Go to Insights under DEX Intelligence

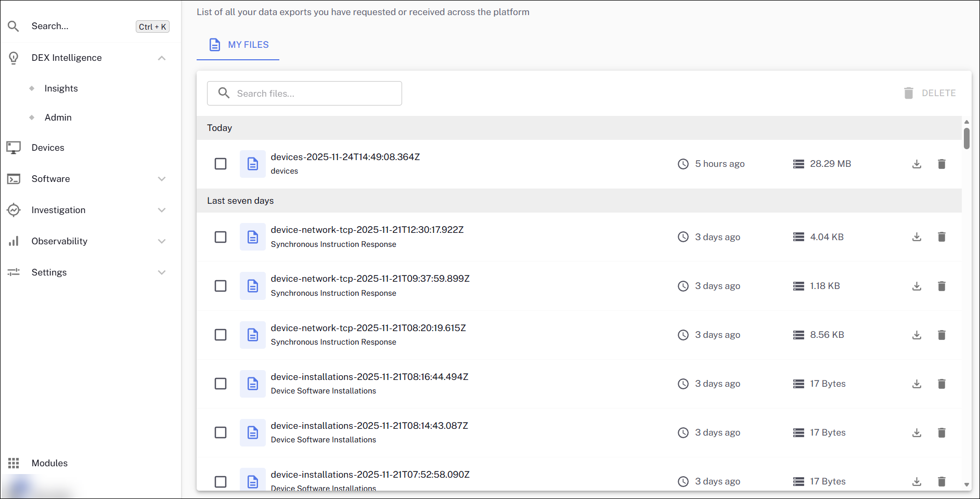[61, 88]
